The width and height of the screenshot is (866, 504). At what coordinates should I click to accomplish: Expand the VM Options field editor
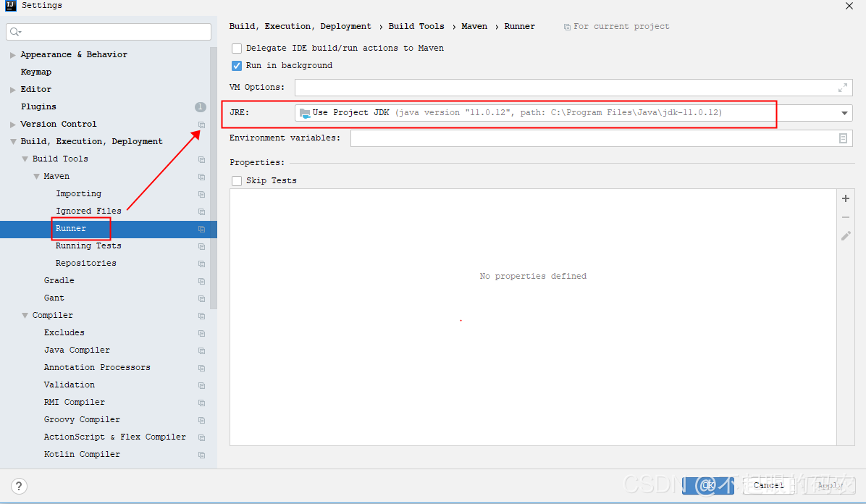tap(843, 88)
